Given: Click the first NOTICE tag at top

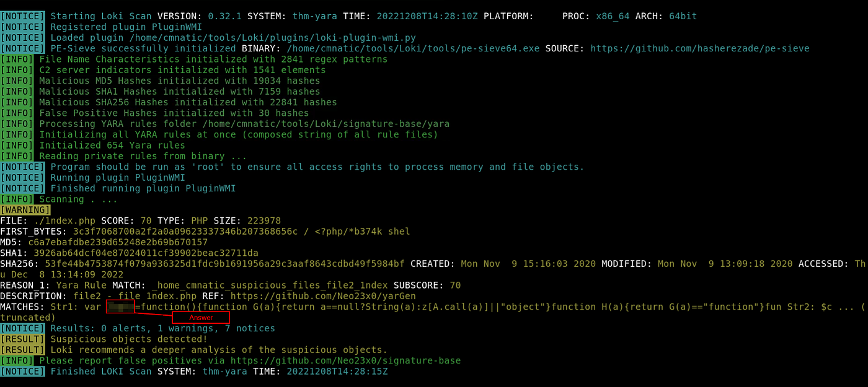Looking at the screenshot, I should tap(22, 16).
